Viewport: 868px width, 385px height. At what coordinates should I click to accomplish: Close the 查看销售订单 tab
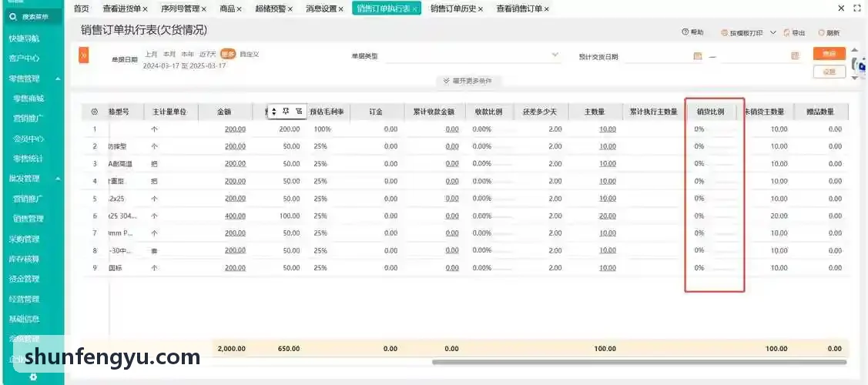tap(546, 8)
